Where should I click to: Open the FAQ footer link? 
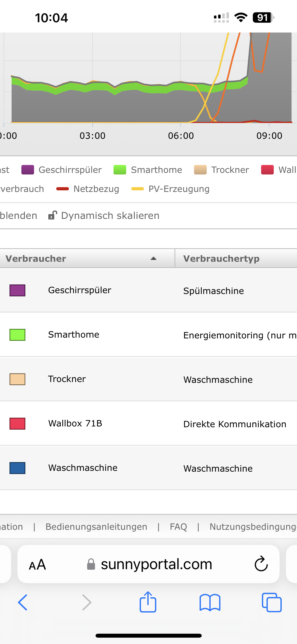pyautogui.click(x=178, y=527)
